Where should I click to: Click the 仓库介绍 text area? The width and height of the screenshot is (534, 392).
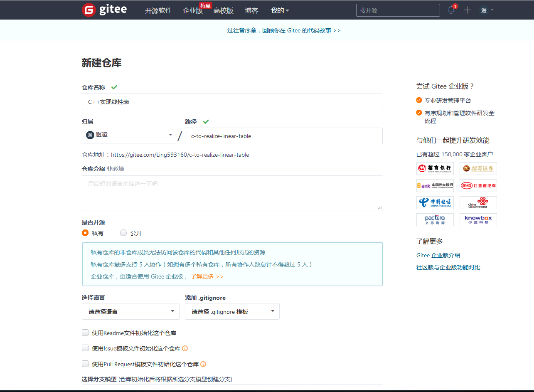(232, 193)
